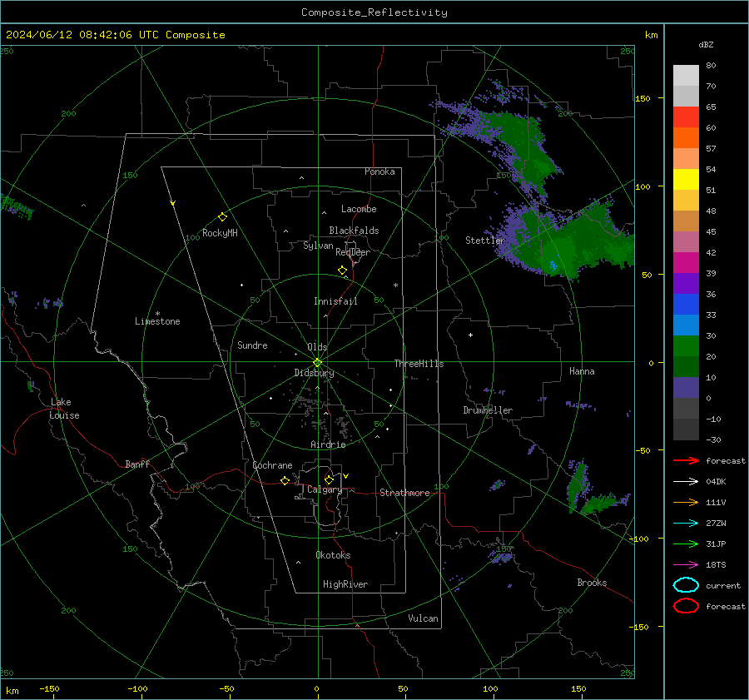749x700 pixels.
Task: Click the cyan 27ZW arrow icon
Action: click(686, 524)
